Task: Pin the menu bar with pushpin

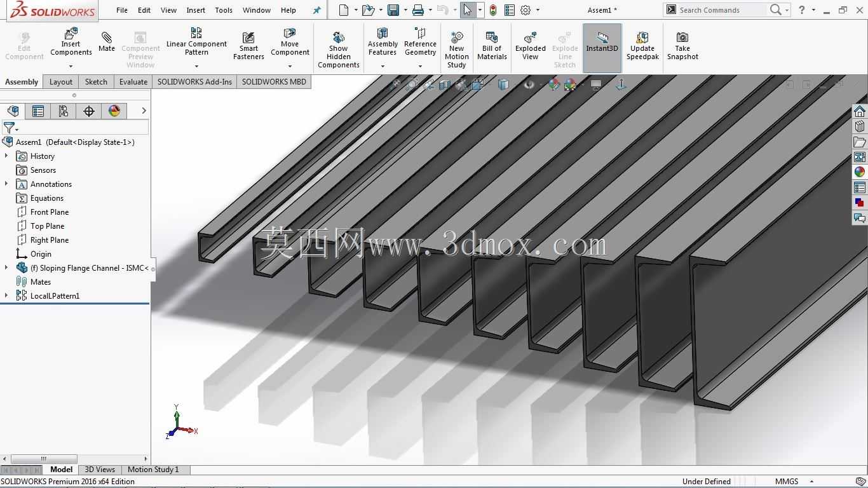Action: tap(317, 10)
